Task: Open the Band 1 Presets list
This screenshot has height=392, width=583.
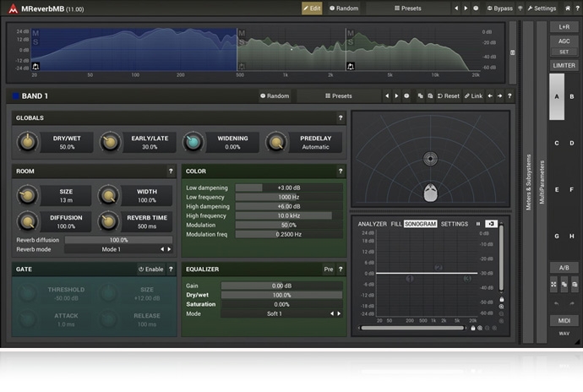Action: click(338, 96)
